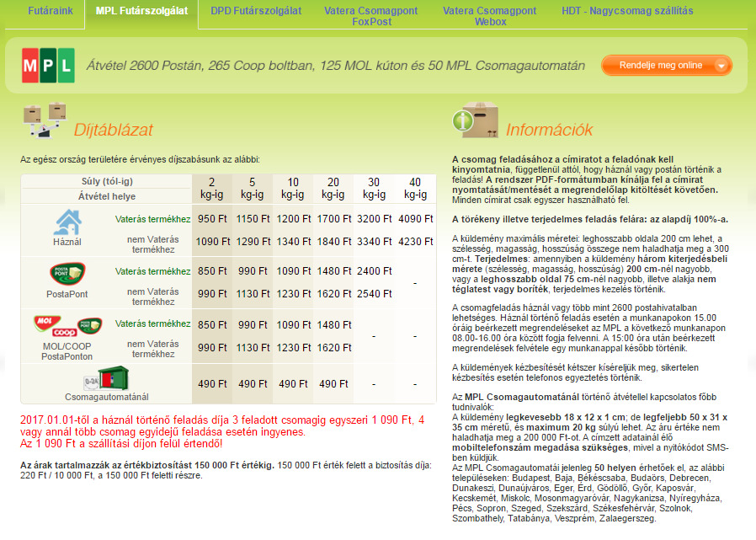Screen dimensions: 756x540
Task: Click the 10 kg-ig column header
Action: point(293,188)
